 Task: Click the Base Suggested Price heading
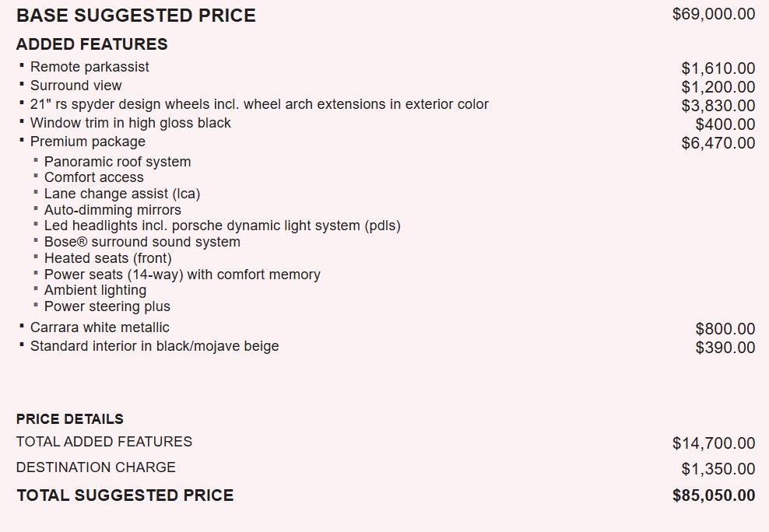tap(136, 16)
